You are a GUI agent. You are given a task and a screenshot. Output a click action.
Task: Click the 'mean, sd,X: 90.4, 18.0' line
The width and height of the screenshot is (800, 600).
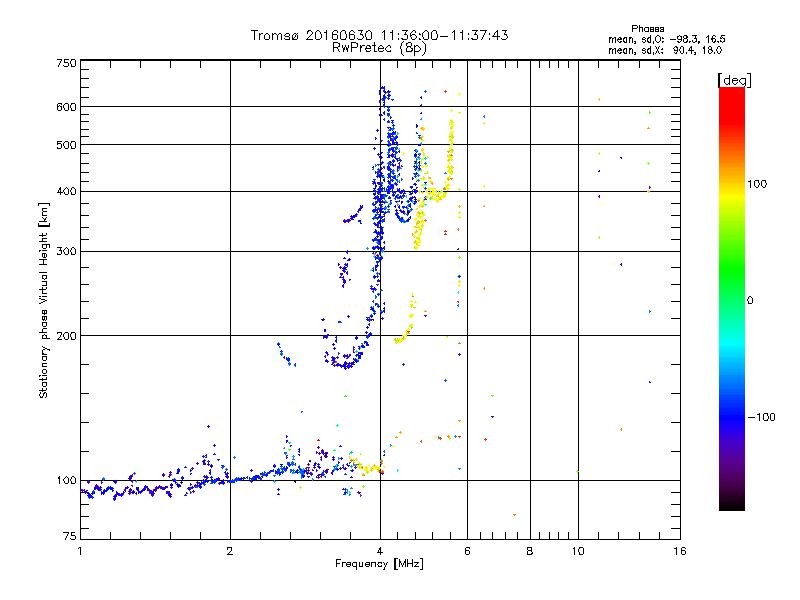point(665,50)
